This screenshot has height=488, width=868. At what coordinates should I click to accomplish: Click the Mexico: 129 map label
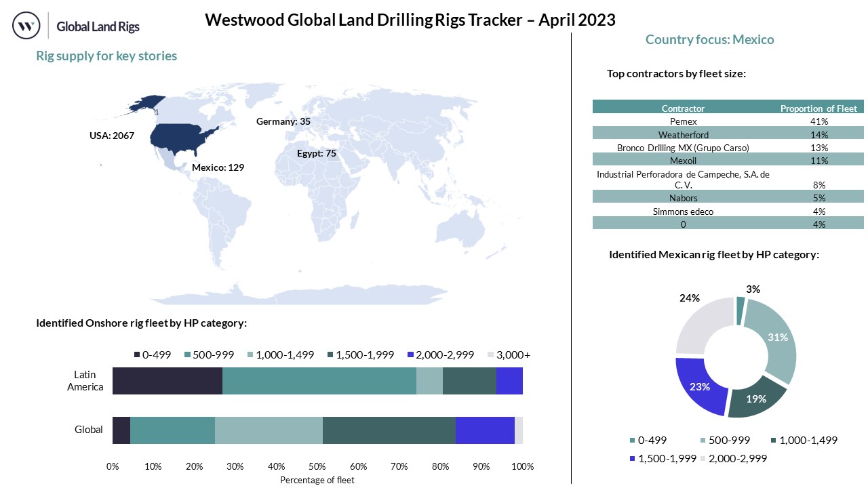tap(218, 167)
